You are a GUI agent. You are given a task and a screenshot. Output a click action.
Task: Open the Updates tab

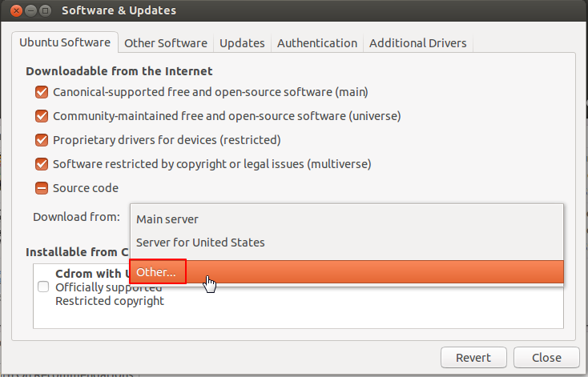(242, 43)
